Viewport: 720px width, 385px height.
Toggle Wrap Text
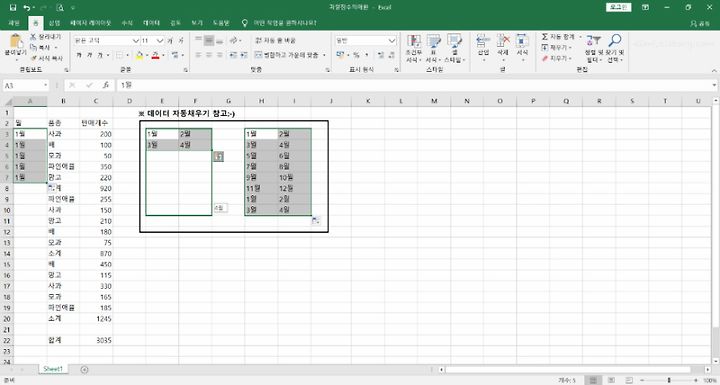[x=276, y=40]
